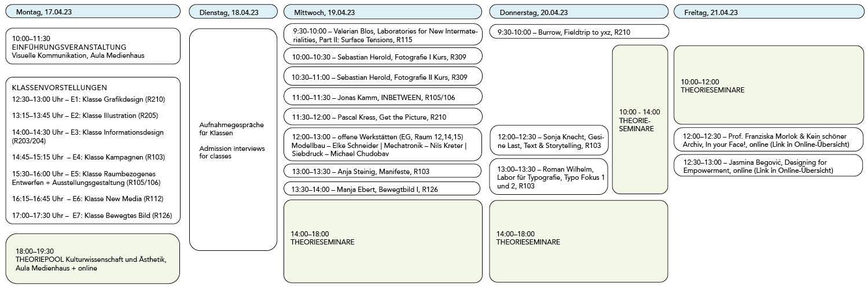
Task: Select Manja Ebert Bewegtbild I entry
Action: [382, 188]
